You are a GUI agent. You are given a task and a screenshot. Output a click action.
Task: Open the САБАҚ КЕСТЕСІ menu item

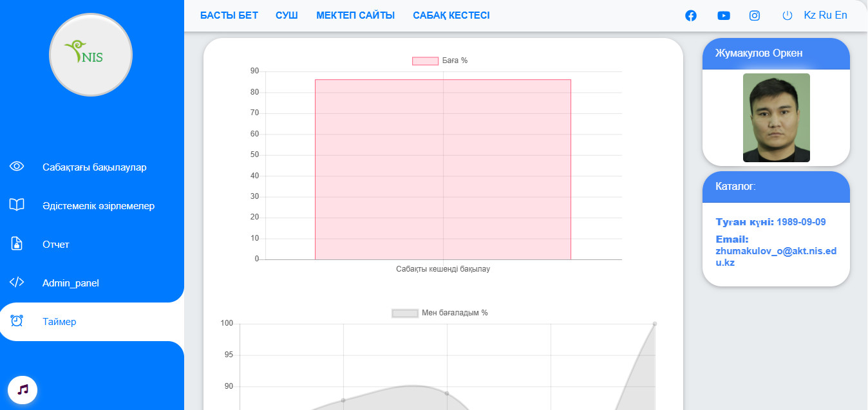click(x=451, y=15)
